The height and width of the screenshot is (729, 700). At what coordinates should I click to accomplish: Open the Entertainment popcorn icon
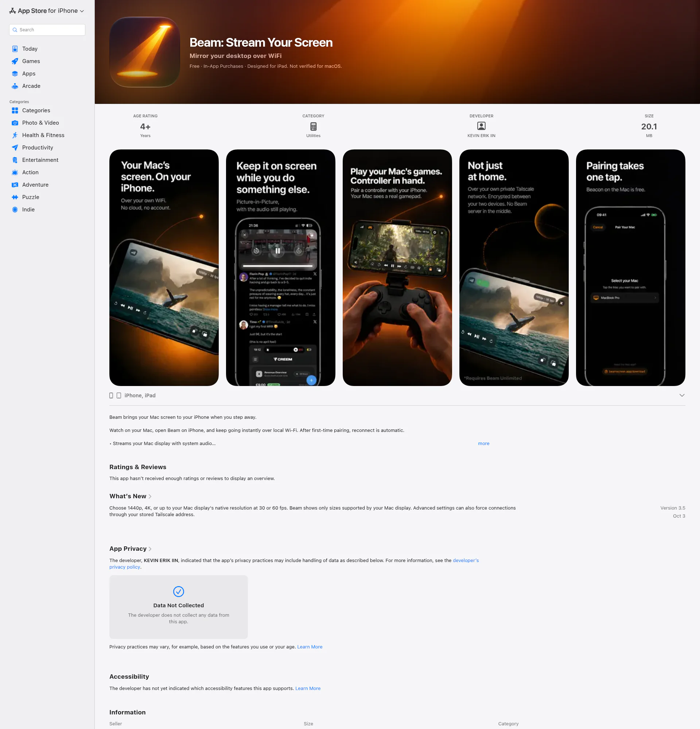[x=15, y=160]
